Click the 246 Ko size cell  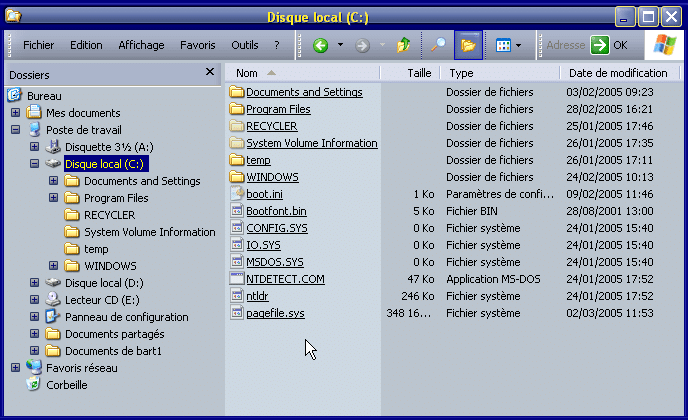click(417, 296)
